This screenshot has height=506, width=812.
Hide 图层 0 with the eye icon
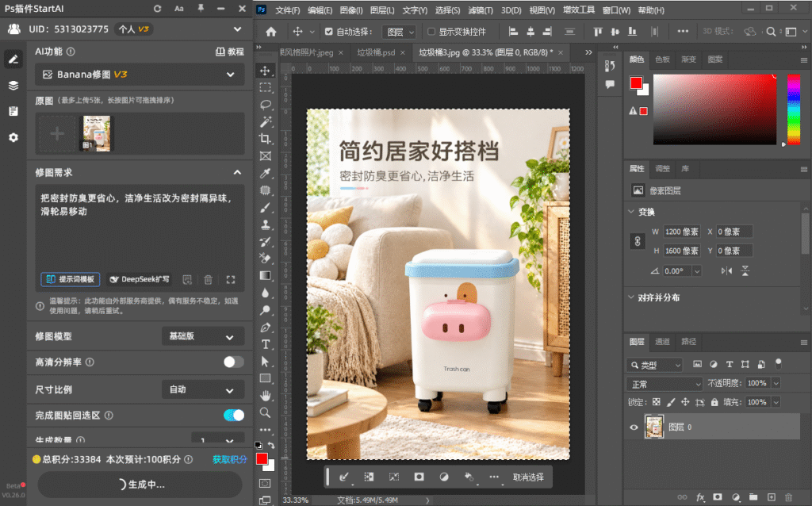coord(634,427)
